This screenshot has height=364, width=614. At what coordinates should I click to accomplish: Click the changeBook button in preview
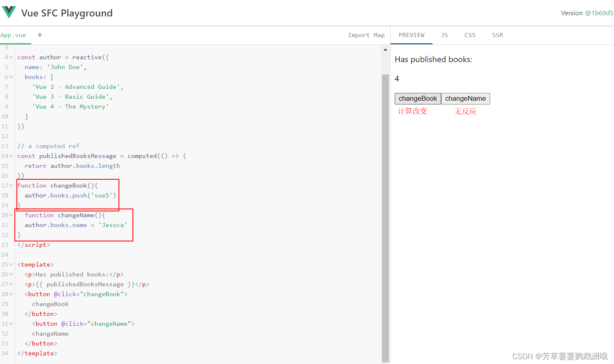click(x=418, y=99)
